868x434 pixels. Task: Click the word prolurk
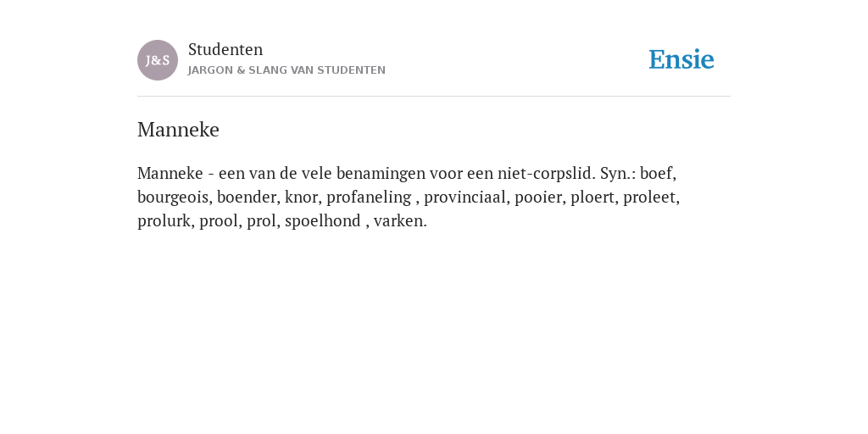pyautogui.click(x=164, y=221)
